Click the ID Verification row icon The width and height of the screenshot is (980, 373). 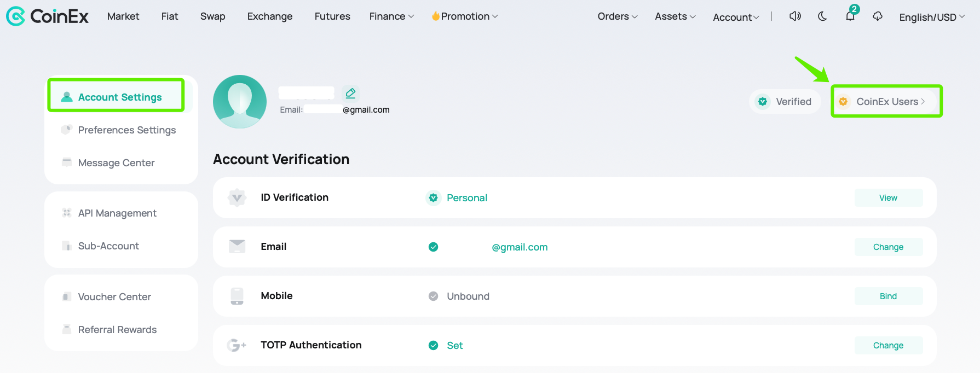tap(237, 197)
